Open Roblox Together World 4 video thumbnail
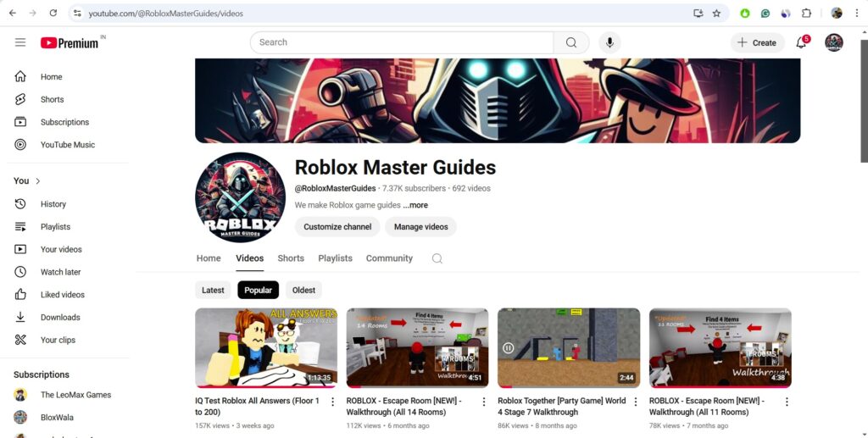The height and width of the screenshot is (438, 868). [568, 347]
